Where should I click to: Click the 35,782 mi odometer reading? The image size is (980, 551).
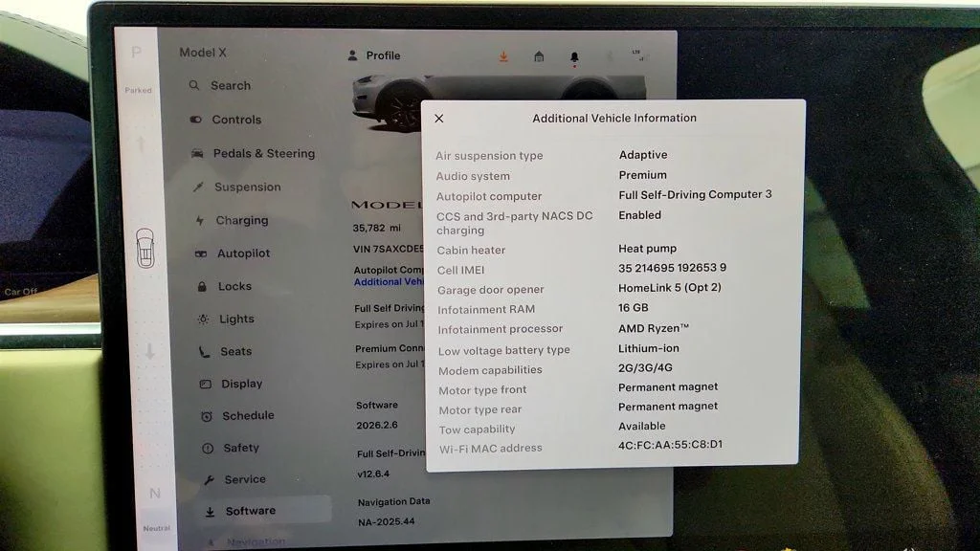click(x=376, y=228)
